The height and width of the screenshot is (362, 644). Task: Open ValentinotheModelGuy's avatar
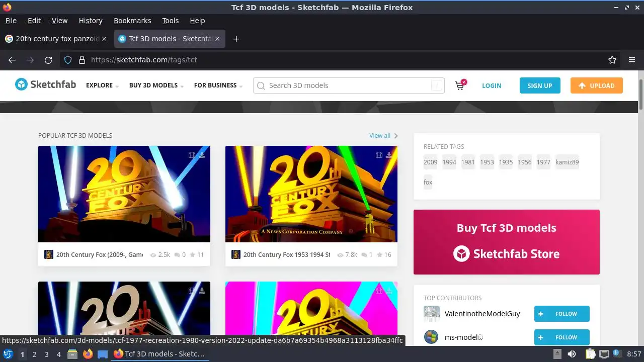[431, 313]
